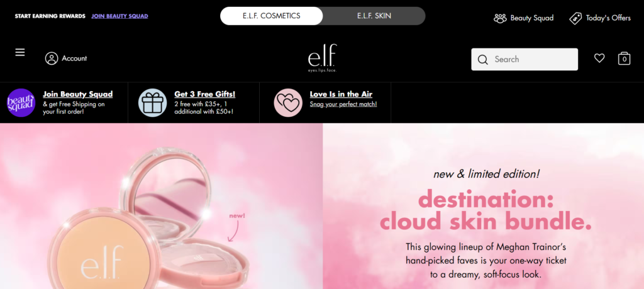Viewport: 644px width, 289px height.
Task: Click the e.l.f. logo homepage link
Action: (x=323, y=58)
